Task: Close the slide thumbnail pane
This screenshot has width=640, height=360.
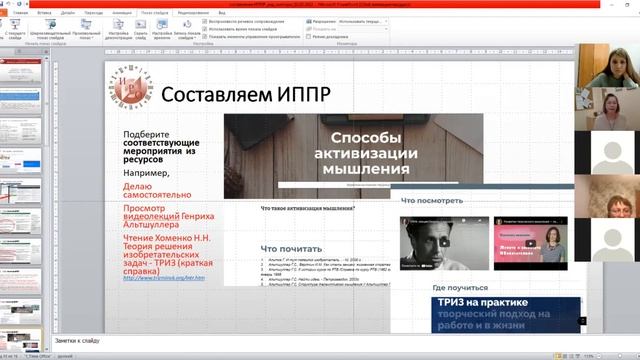Action: tap(46, 51)
